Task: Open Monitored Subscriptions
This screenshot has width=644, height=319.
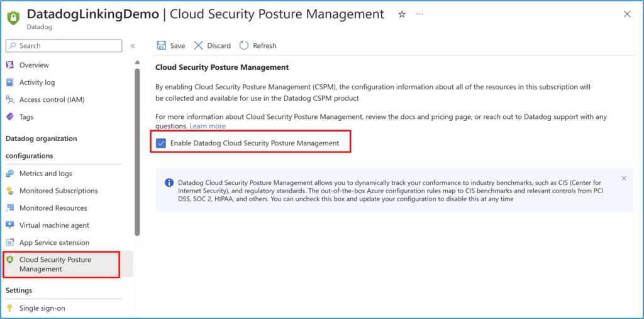Action: pos(58,191)
